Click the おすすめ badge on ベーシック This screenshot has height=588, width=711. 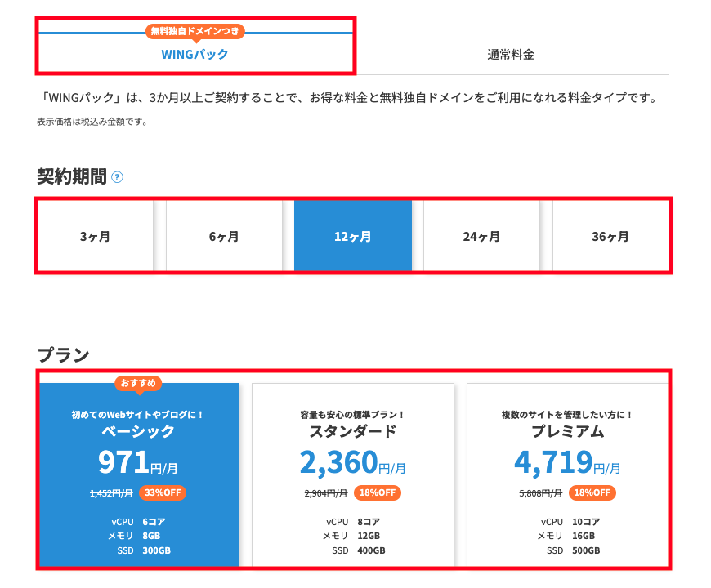coord(138,383)
